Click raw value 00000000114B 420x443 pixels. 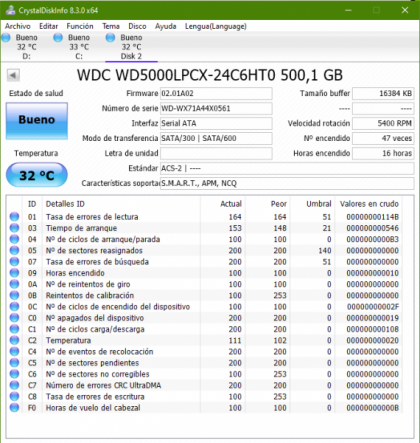click(x=373, y=217)
